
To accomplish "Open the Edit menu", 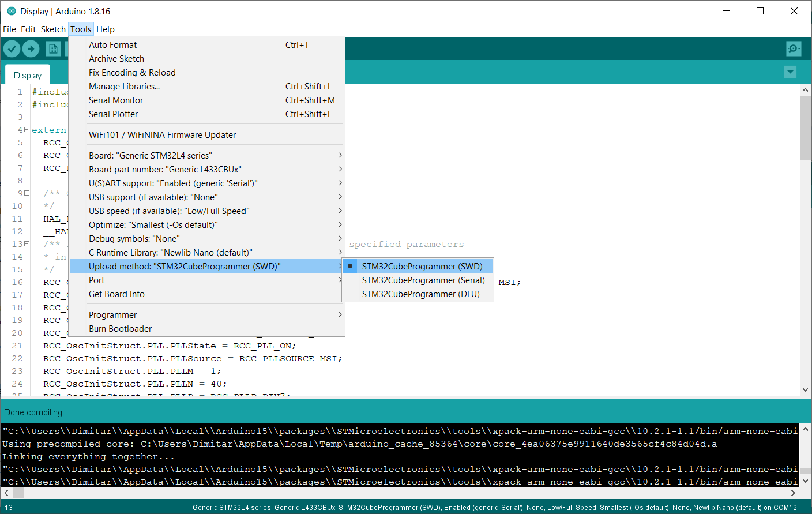I will 28,29.
